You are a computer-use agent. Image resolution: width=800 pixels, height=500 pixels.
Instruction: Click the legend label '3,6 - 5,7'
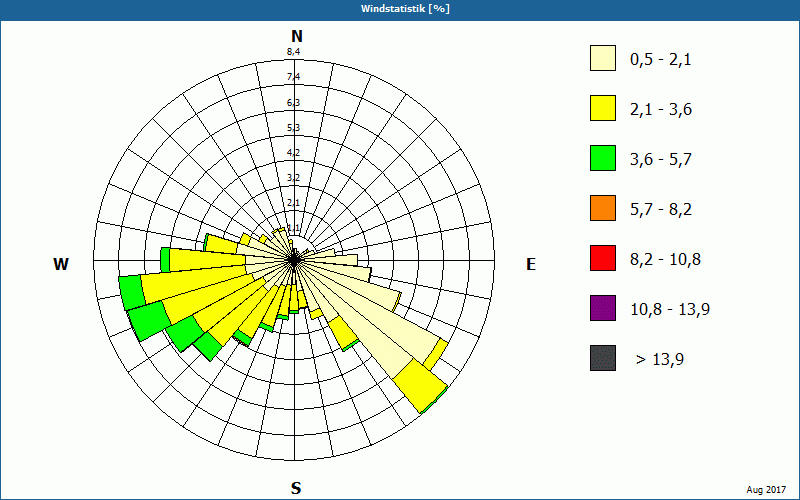[x=661, y=160]
